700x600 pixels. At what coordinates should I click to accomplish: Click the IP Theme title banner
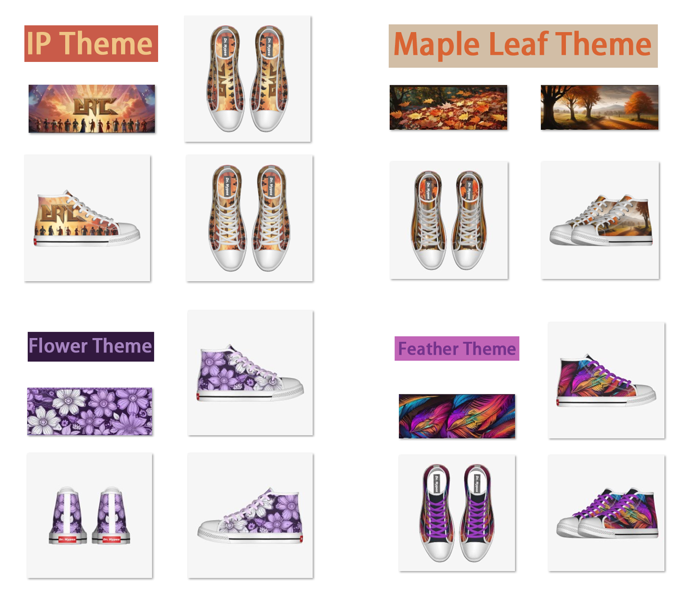pyautogui.click(x=91, y=44)
